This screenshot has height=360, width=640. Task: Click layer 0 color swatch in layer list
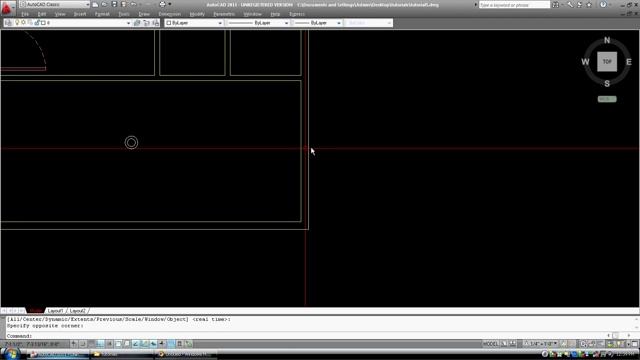coord(43,23)
